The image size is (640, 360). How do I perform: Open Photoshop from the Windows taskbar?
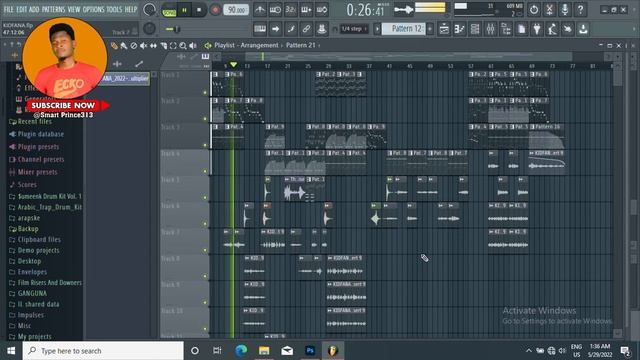[x=310, y=351]
